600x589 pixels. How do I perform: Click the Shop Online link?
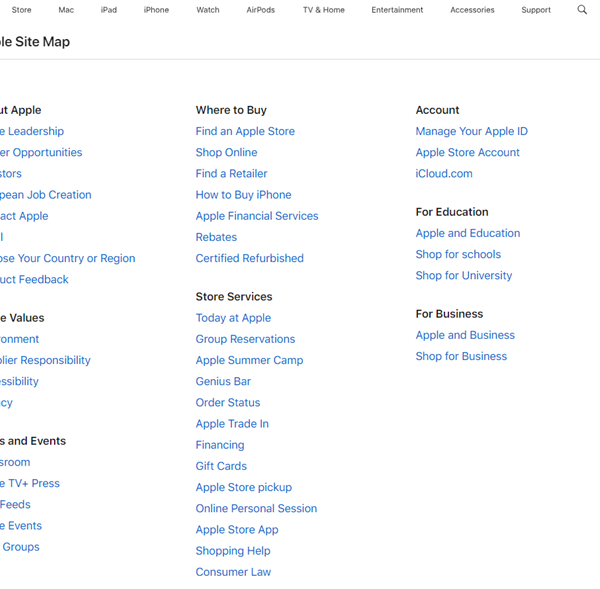pyautogui.click(x=227, y=152)
